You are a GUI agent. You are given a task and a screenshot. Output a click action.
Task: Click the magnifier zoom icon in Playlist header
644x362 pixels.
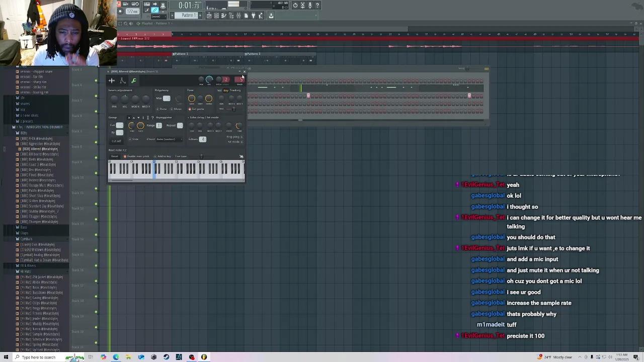coord(125,24)
